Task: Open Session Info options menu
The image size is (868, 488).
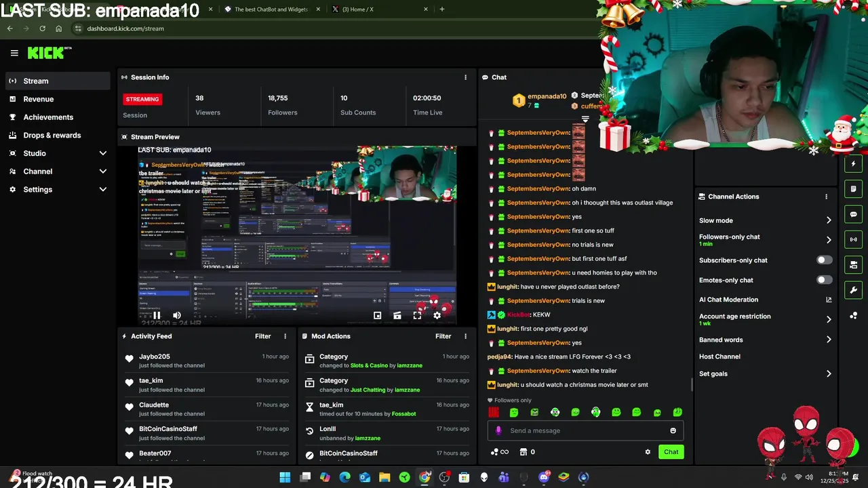Action: 465,77
